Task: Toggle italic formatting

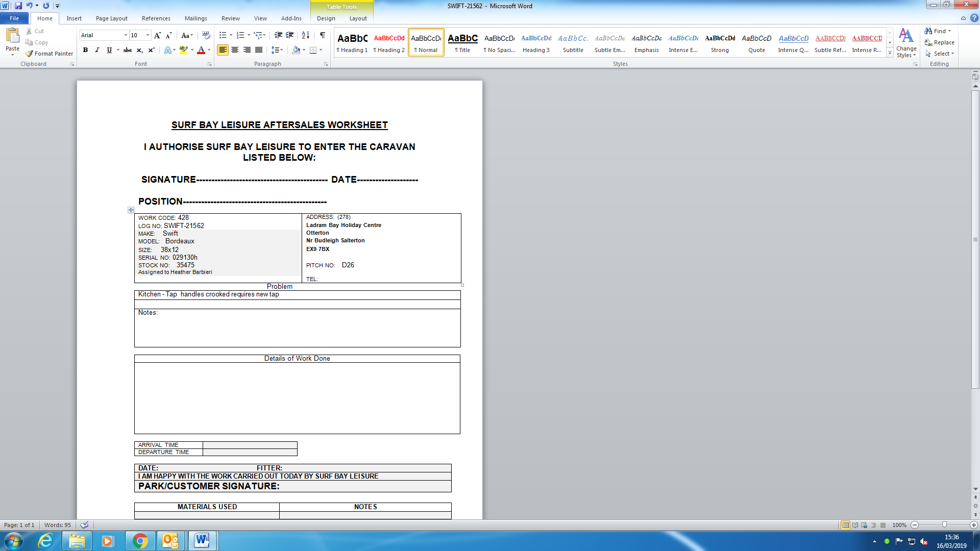Action: [x=97, y=50]
